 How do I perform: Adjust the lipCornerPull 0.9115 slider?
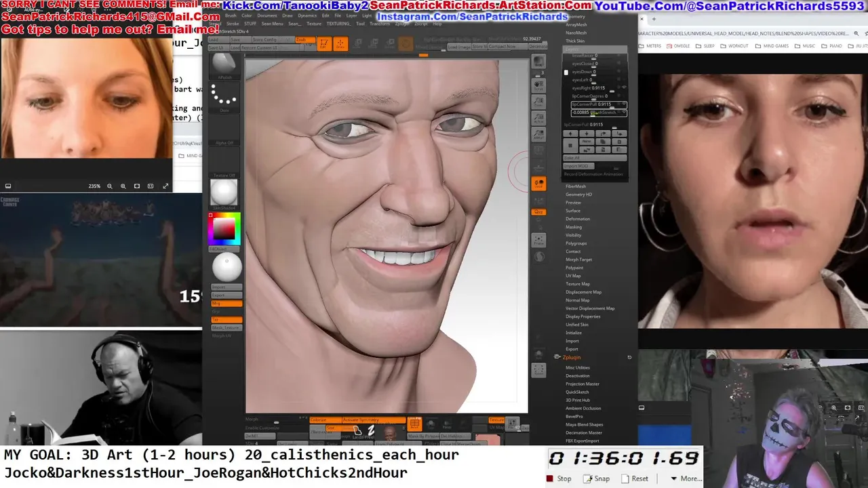click(595, 125)
